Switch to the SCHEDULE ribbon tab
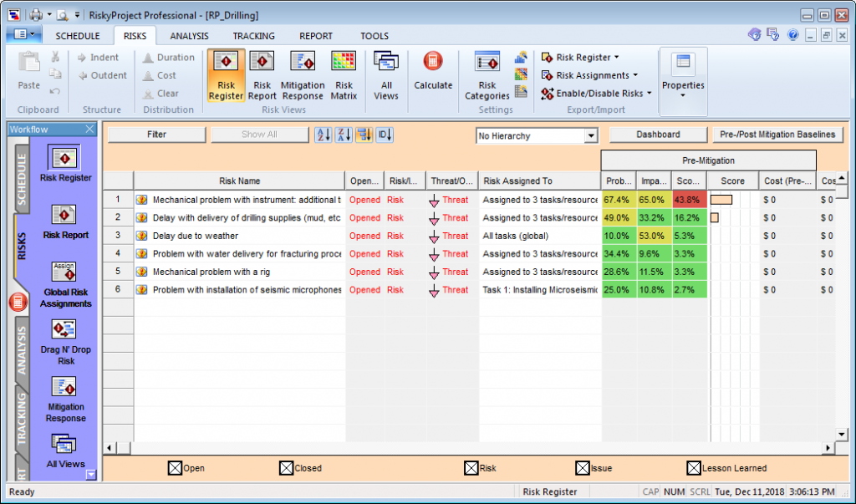This screenshot has height=504, width=856. pos(78,36)
